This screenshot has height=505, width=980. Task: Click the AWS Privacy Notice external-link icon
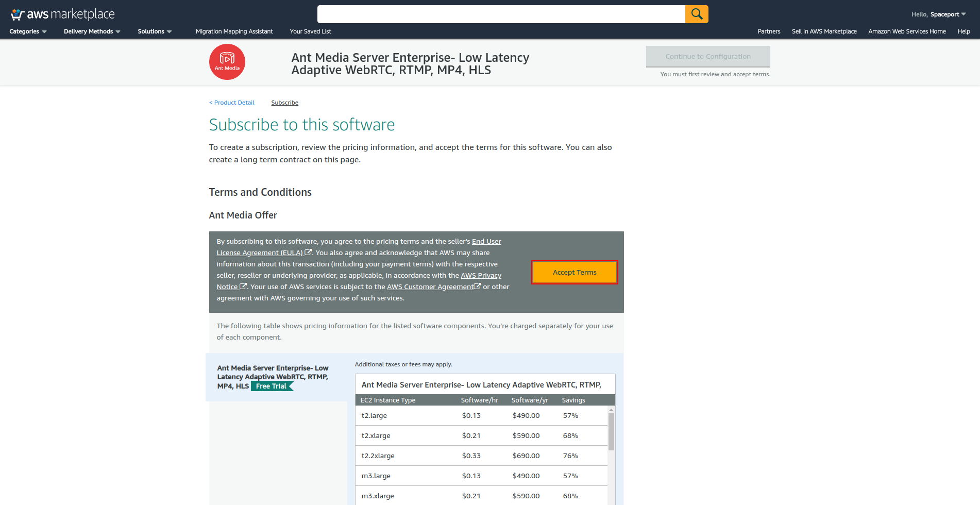coord(243,287)
